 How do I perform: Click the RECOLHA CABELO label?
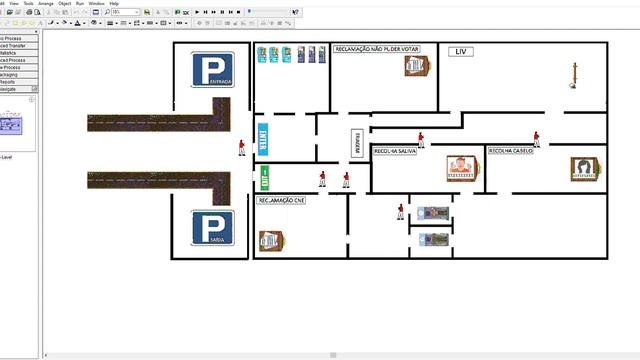coord(511,151)
